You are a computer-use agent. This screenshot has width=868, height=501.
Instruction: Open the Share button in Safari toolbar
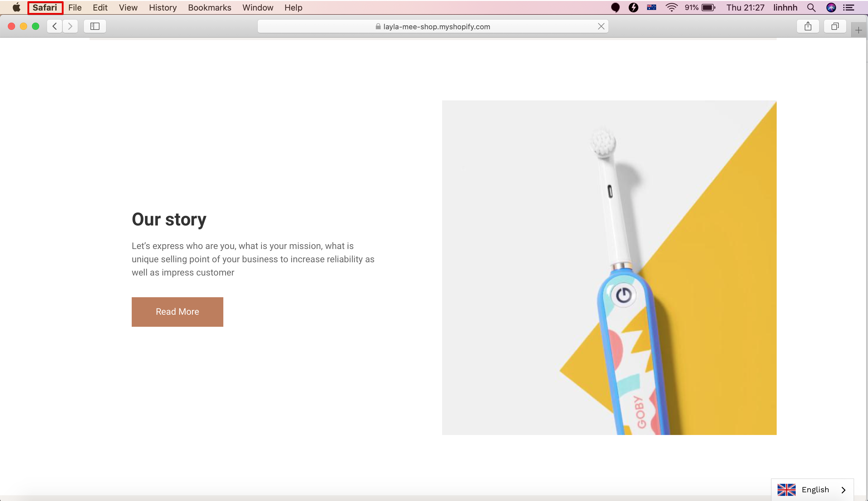[808, 26]
